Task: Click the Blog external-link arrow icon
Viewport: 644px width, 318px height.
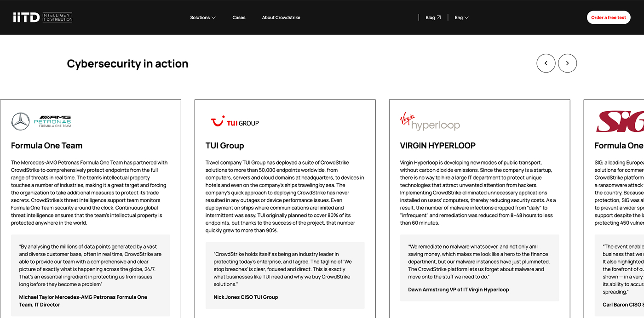Action: (x=439, y=17)
